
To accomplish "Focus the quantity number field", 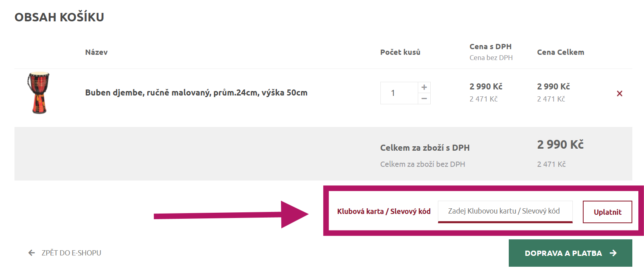I will 398,93.
